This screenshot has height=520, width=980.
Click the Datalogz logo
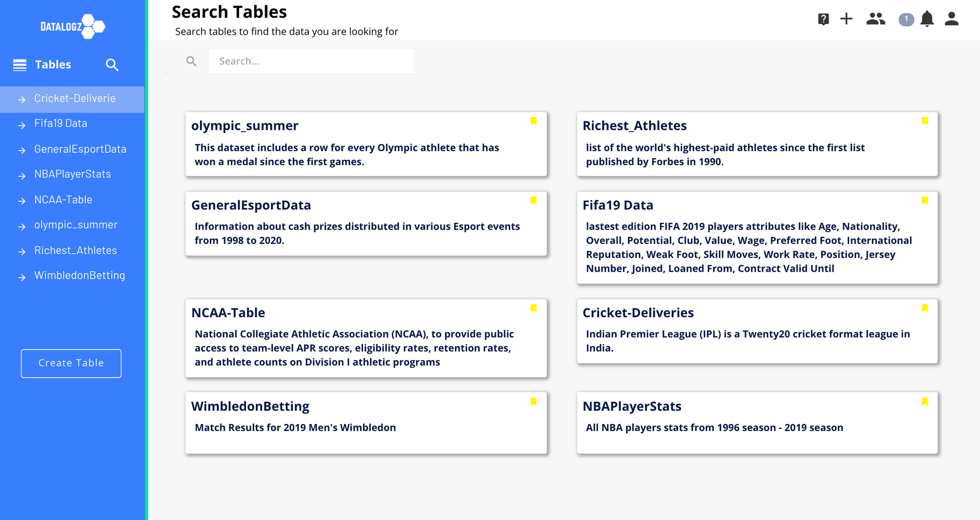point(73,26)
